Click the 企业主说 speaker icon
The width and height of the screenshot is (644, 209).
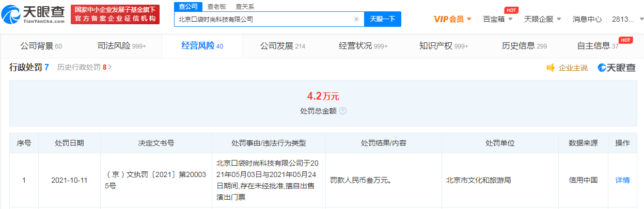[551, 68]
